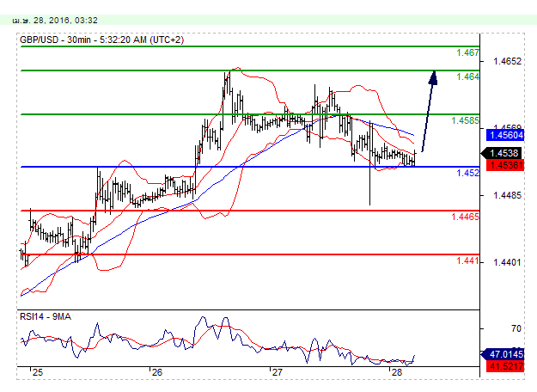
Task: Click the RSI14 - 9MA indicator label
Action: [x=47, y=316]
